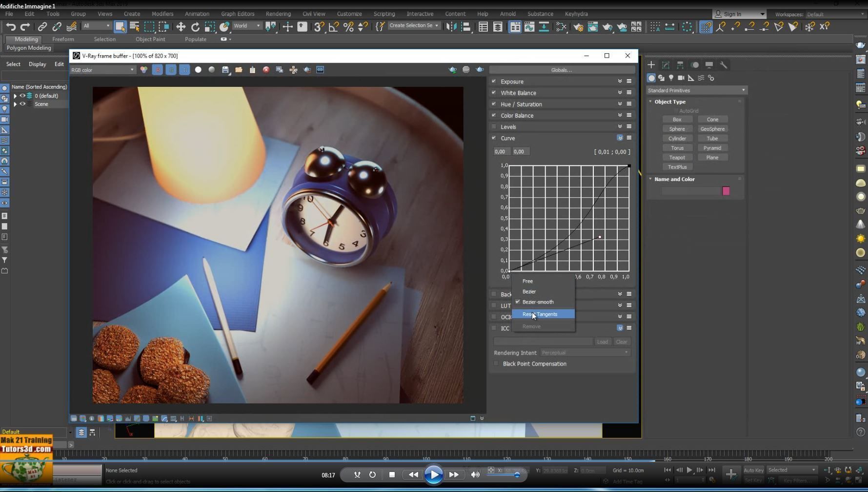The image size is (868, 492).
Task: Clear image with the red X icon
Action: click(x=266, y=70)
